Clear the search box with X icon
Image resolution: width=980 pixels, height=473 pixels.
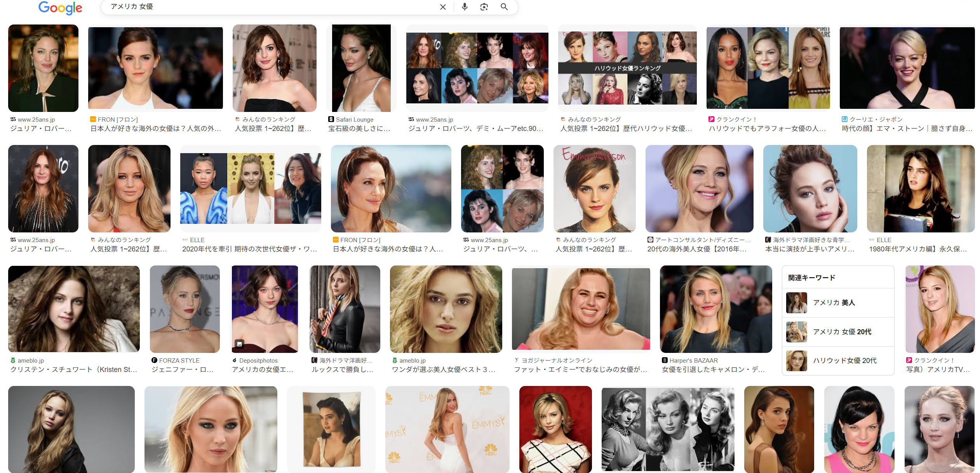(443, 7)
